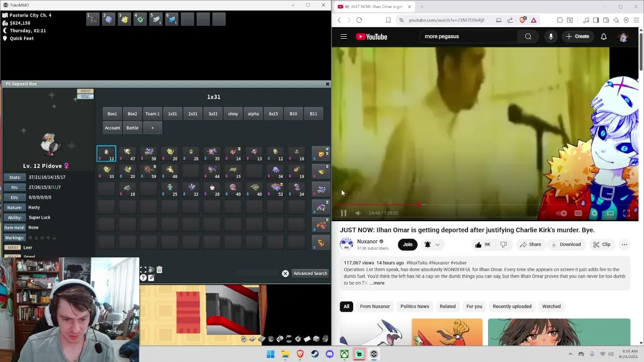The height and width of the screenshot is (362, 644).
Task: Click the YouTube logo home link
Action: pyautogui.click(x=371, y=37)
